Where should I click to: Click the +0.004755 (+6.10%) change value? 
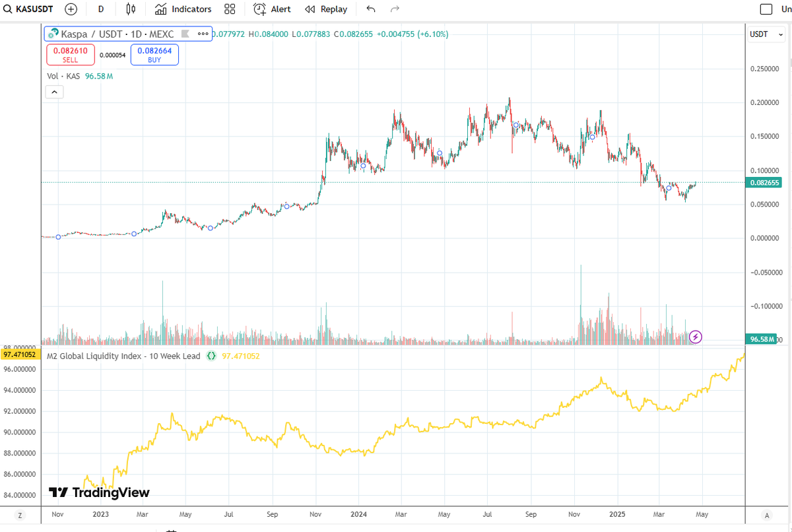(412, 34)
